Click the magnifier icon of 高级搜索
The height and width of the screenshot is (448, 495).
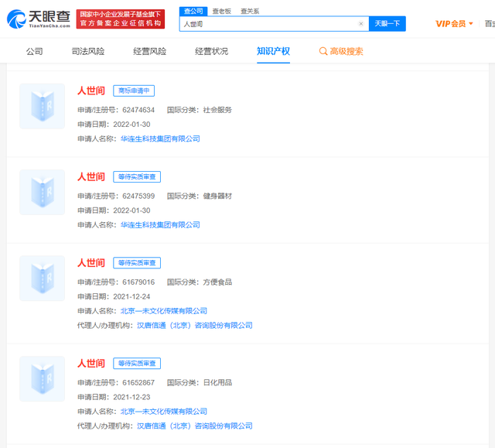[x=323, y=51]
